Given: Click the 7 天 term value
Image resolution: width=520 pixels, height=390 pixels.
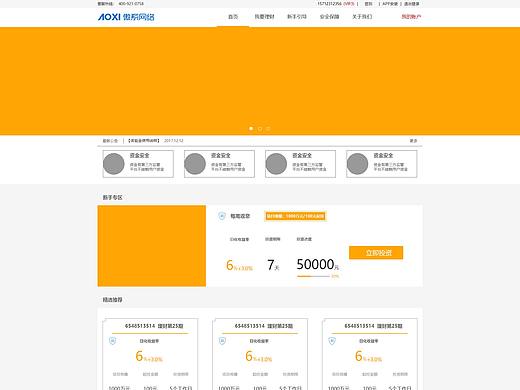Looking at the screenshot, I should (x=273, y=265).
